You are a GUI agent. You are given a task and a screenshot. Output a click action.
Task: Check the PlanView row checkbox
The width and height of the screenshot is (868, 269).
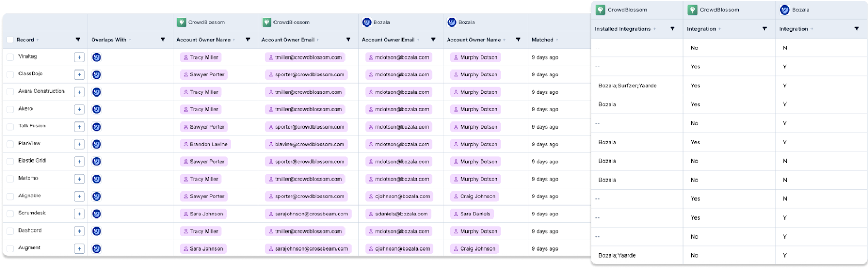pyautogui.click(x=10, y=144)
